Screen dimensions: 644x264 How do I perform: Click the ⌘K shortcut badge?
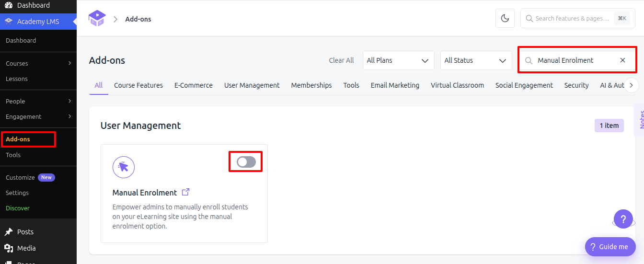point(622,18)
